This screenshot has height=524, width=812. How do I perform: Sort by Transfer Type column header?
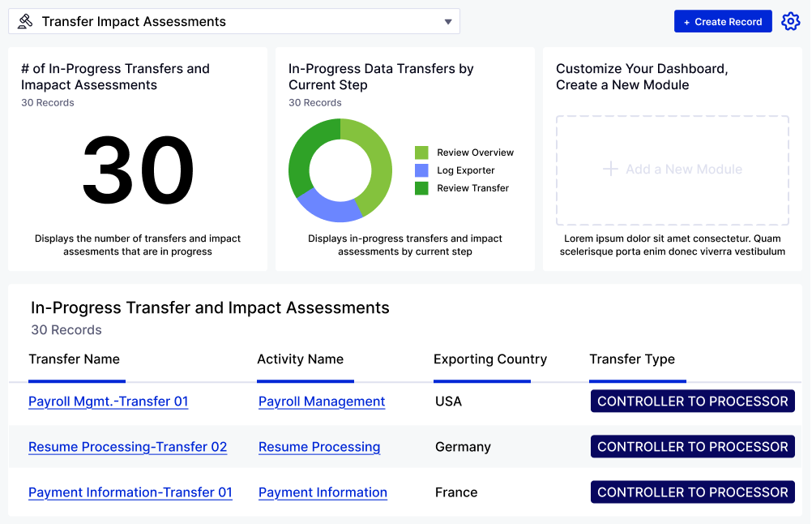[632, 359]
